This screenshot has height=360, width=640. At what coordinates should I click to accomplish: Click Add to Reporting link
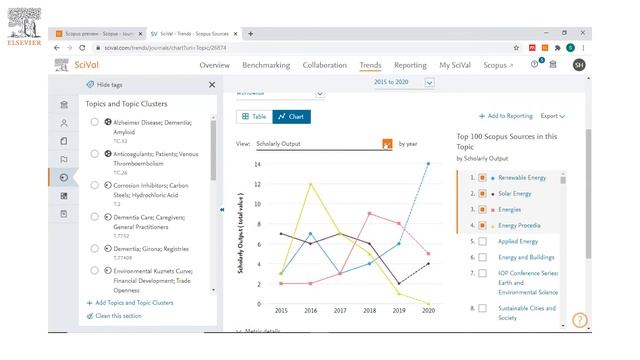pyautogui.click(x=506, y=116)
